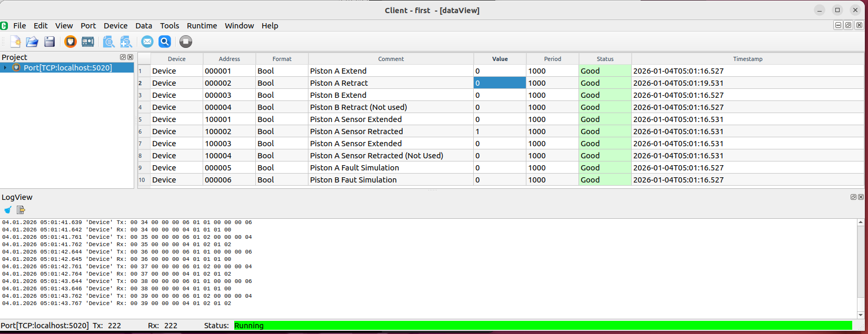Click the LogView vertical scrollbar down arrow
The width and height of the screenshot is (868, 334).
click(861, 315)
